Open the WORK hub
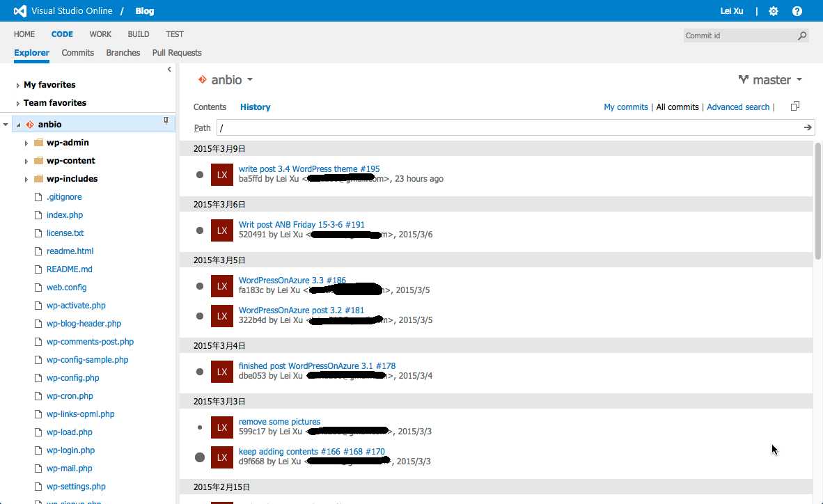This screenshot has height=504, width=823. click(x=100, y=34)
